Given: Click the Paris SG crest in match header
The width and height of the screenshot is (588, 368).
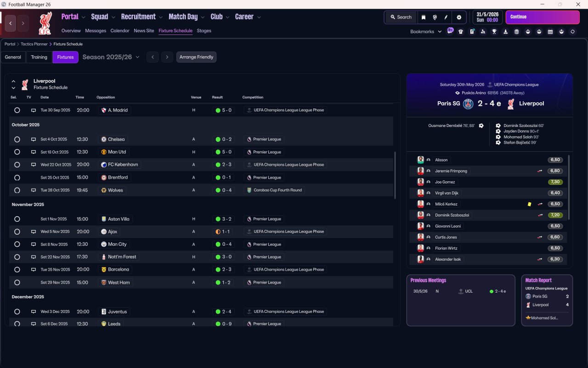Looking at the screenshot, I should 468,103.
